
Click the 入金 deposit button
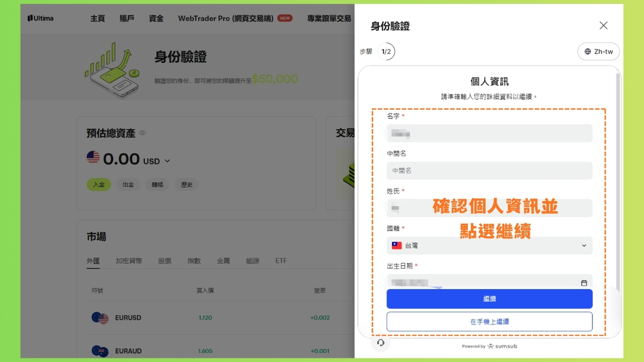pyautogui.click(x=99, y=184)
